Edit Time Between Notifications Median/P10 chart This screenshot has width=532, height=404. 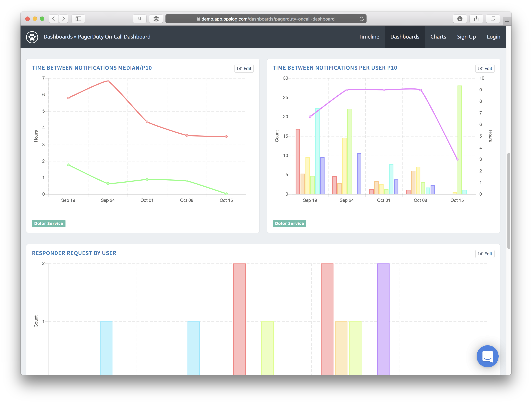click(244, 69)
